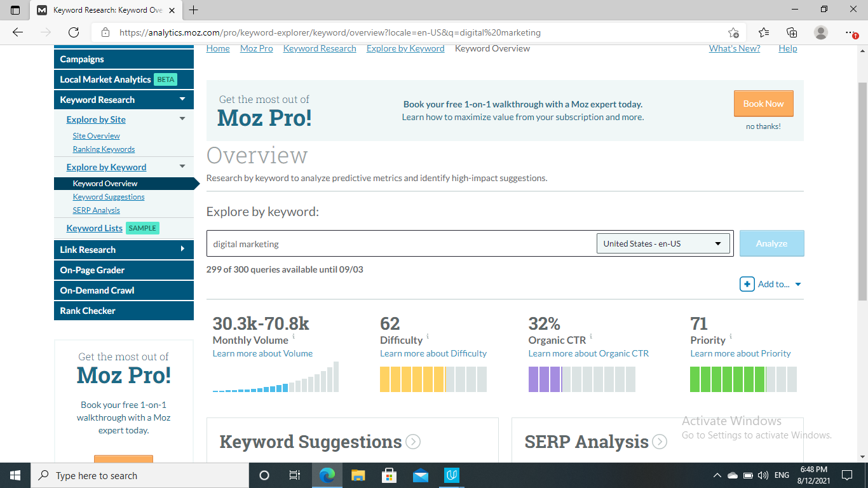Click the Priority green score bar
Viewport: 868px width, 488px height.
pos(743,379)
